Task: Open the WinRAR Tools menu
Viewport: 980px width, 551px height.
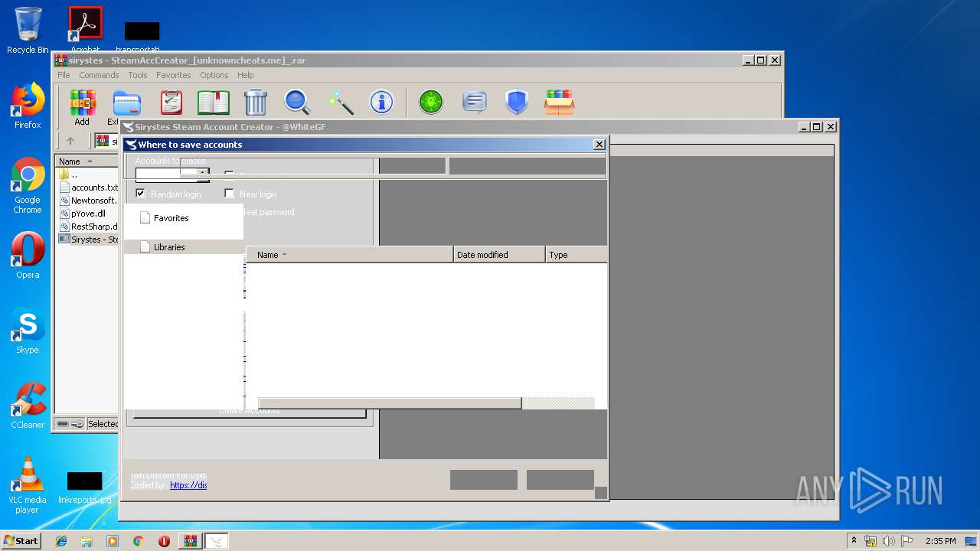Action: click(138, 75)
